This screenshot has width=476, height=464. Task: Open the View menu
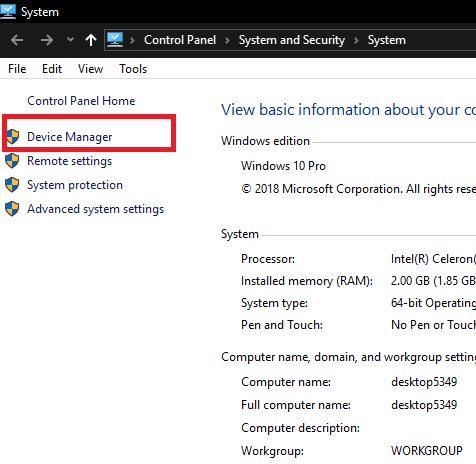pyautogui.click(x=90, y=69)
